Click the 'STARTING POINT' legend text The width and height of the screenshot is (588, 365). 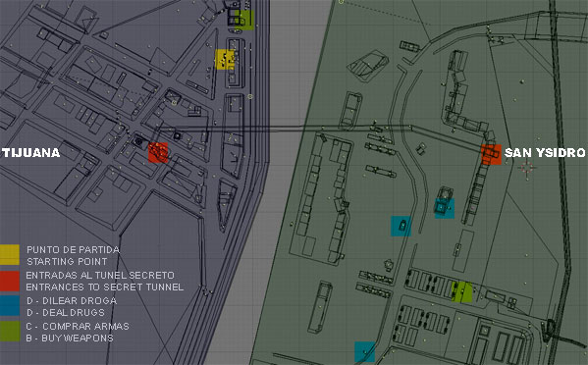pyautogui.click(x=67, y=261)
